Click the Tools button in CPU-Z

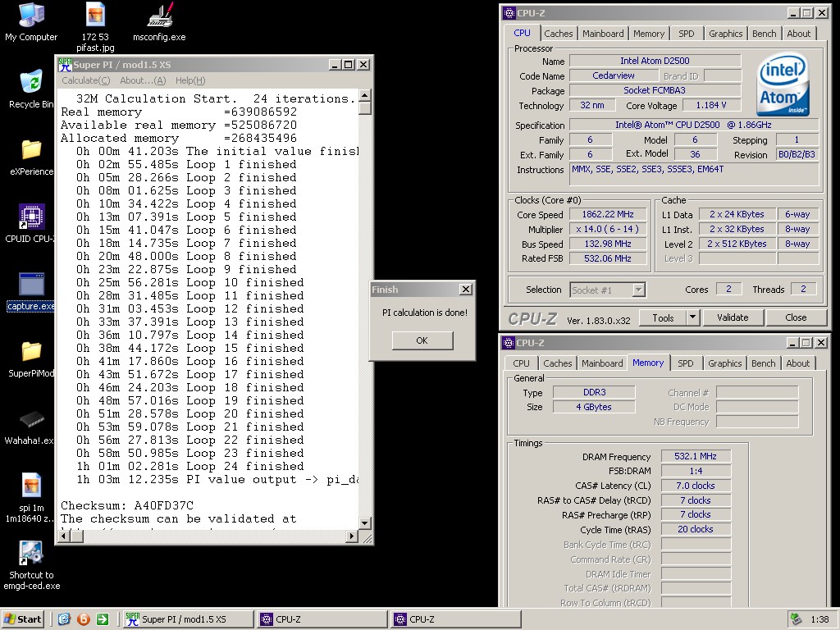tap(663, 317)
